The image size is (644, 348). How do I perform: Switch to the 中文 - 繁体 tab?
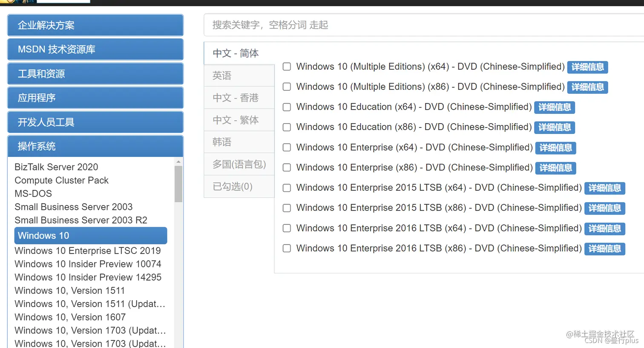tap(239, 120)
